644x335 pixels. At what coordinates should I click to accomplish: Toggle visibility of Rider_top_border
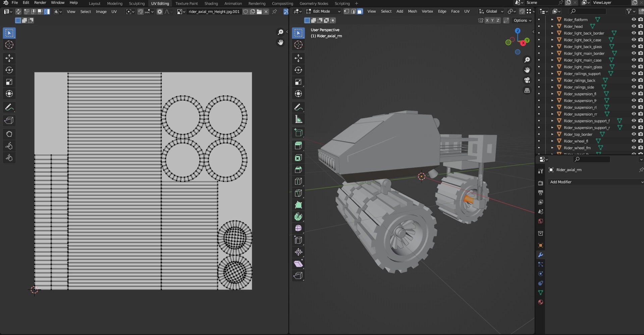pyautogui.click(x=634, y=134)
